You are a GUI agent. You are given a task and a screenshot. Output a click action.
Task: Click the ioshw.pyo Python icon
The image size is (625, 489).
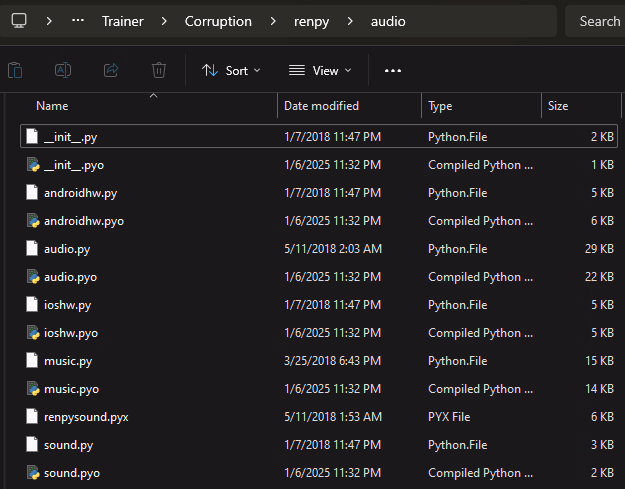33,332
